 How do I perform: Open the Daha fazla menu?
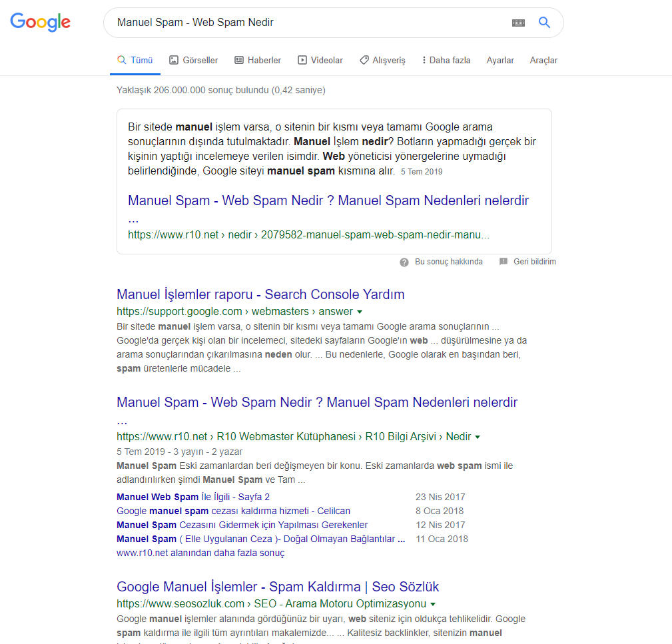pyautogui.click(x=446, y=60)
